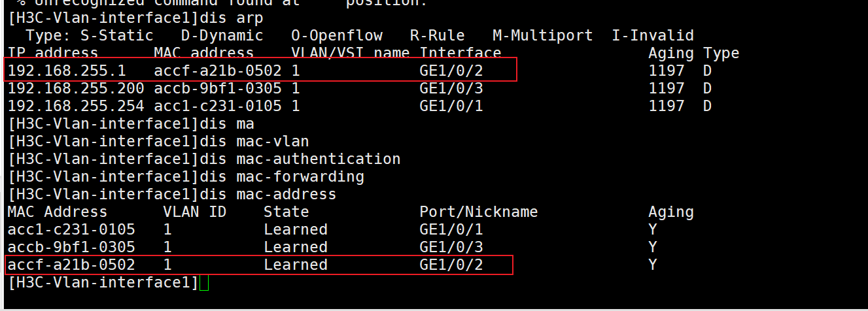The height and width of the screenshot is (311, 868).
Task: Click "Learned" state in the acc1-c231-0105 row
Action: [x=296, y=229]
